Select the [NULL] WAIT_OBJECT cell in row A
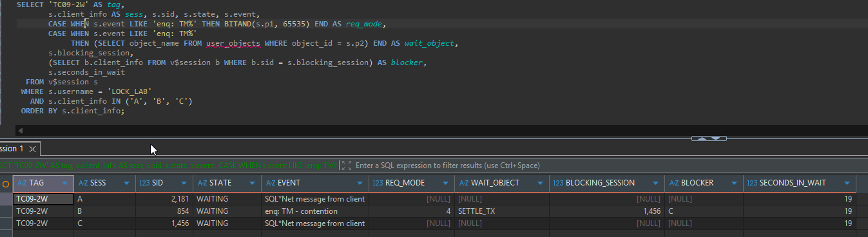Screen dimensions: 868x237 [501, 199]
